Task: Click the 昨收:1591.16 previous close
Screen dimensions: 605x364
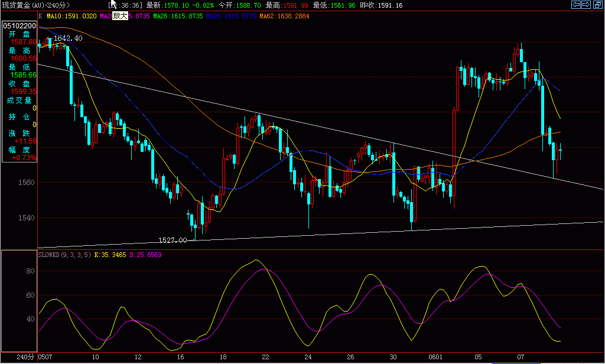Action: point(381,5)
